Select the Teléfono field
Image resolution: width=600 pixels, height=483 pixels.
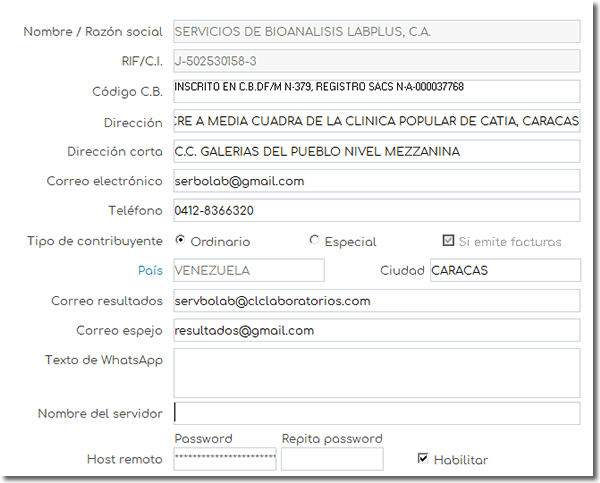pyautogui.click(x=376, y=211)
